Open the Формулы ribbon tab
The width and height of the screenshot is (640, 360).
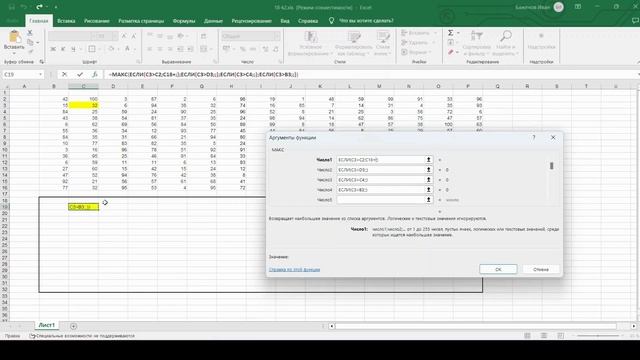click(184, 21)
